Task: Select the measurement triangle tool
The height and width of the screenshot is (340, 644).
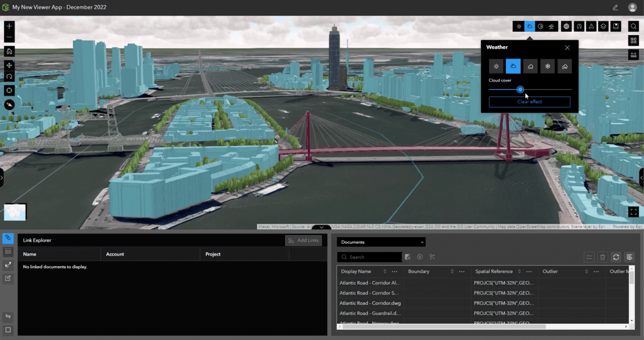Action: tap(591, 26)
